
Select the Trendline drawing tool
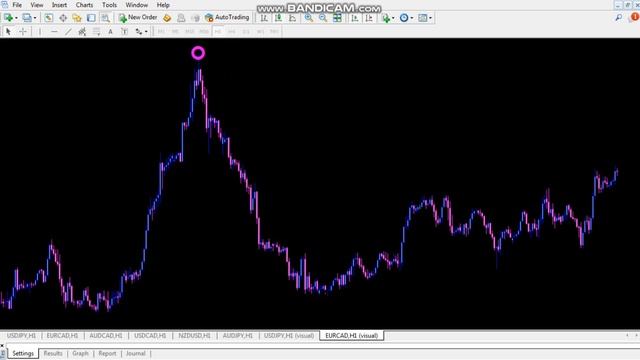(x=68, y=31)
